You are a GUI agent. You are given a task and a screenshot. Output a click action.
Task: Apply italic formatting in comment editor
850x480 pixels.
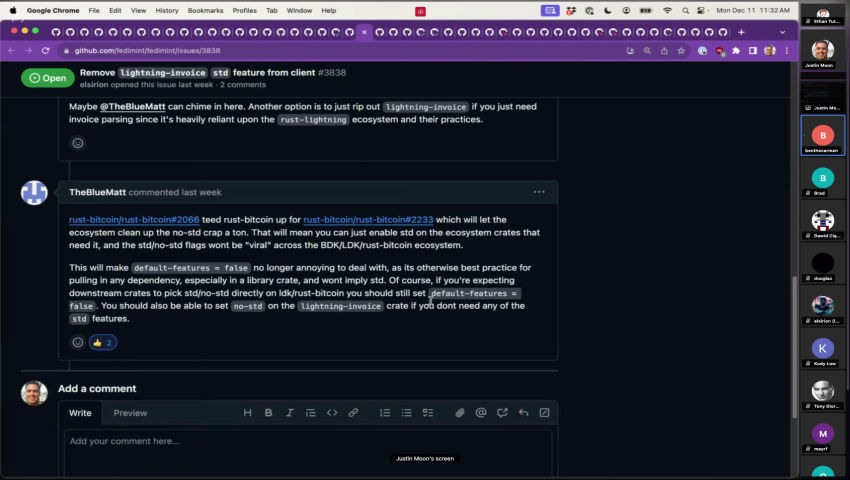[289, 412]
